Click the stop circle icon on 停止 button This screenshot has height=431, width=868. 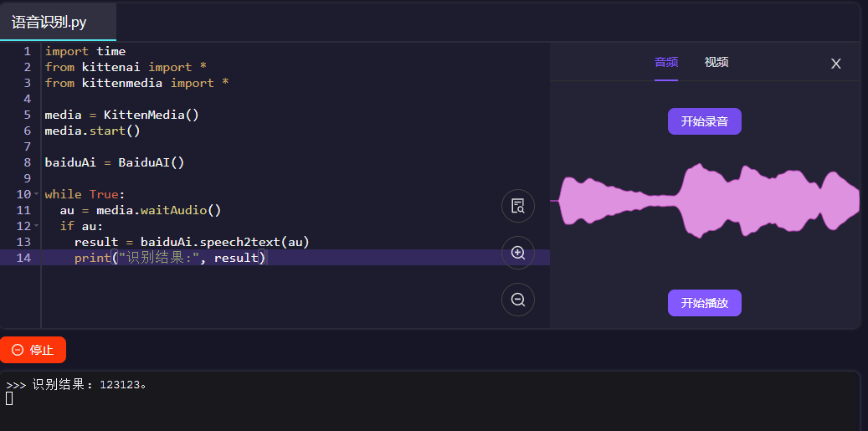[x=18, y=350]
